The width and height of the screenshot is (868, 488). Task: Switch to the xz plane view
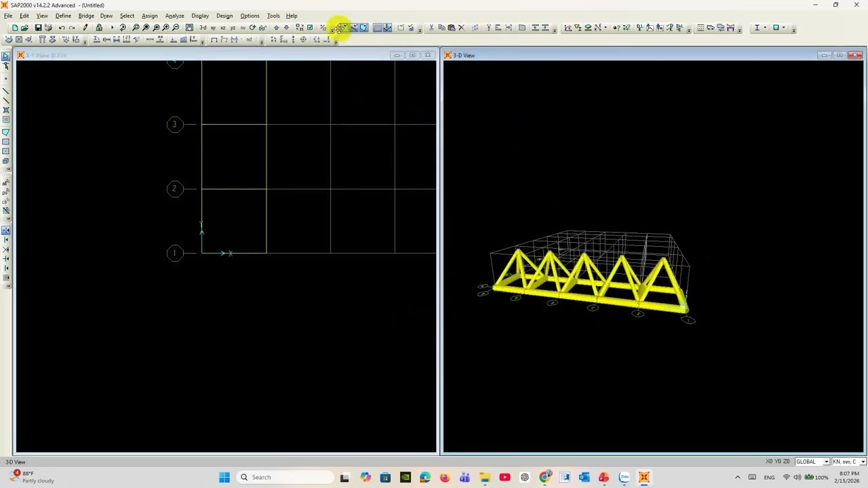pos(222,28)
